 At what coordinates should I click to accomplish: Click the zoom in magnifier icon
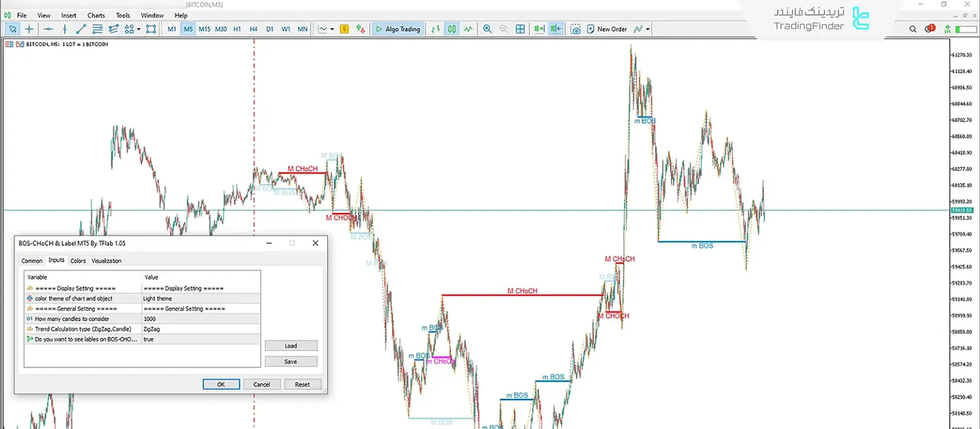click(x=488, y=29)
